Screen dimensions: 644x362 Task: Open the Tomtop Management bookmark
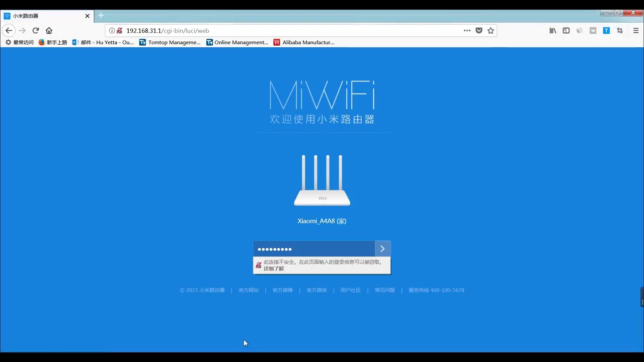coord(170,43)
